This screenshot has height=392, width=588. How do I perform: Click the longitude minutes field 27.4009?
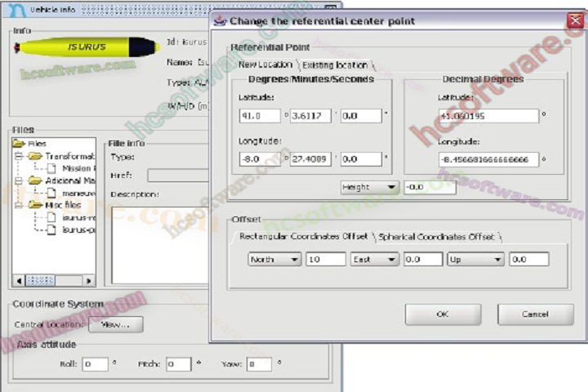(310, 159)
